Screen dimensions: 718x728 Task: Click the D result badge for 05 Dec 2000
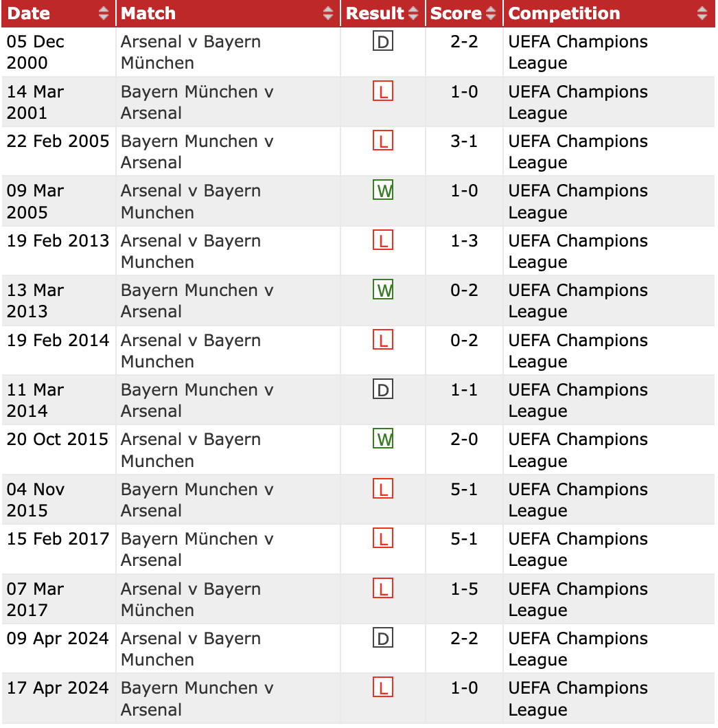[382, 43]
